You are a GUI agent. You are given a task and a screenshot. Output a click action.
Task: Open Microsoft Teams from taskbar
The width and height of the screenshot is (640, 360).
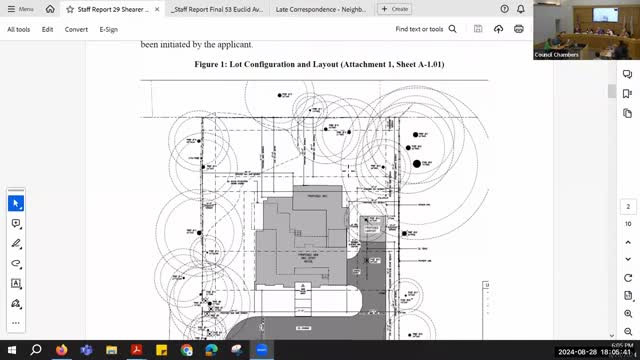click(87, 350)
